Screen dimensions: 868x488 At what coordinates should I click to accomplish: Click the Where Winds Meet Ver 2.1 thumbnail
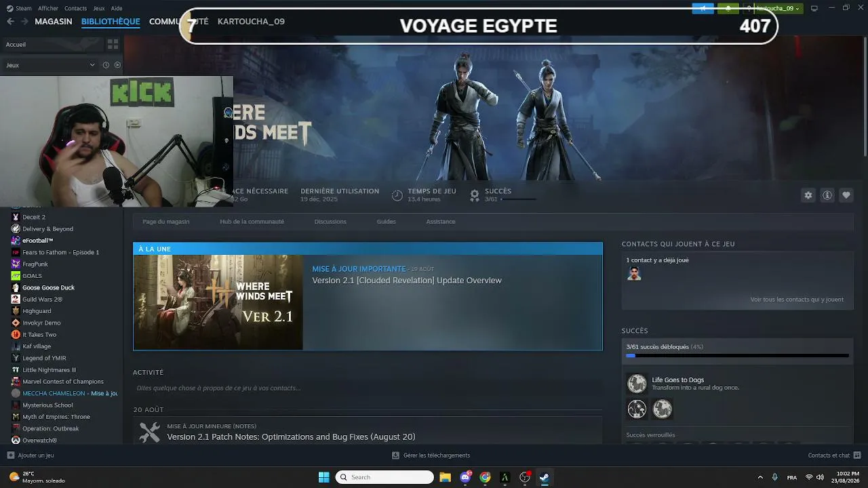tap(218, 302)
